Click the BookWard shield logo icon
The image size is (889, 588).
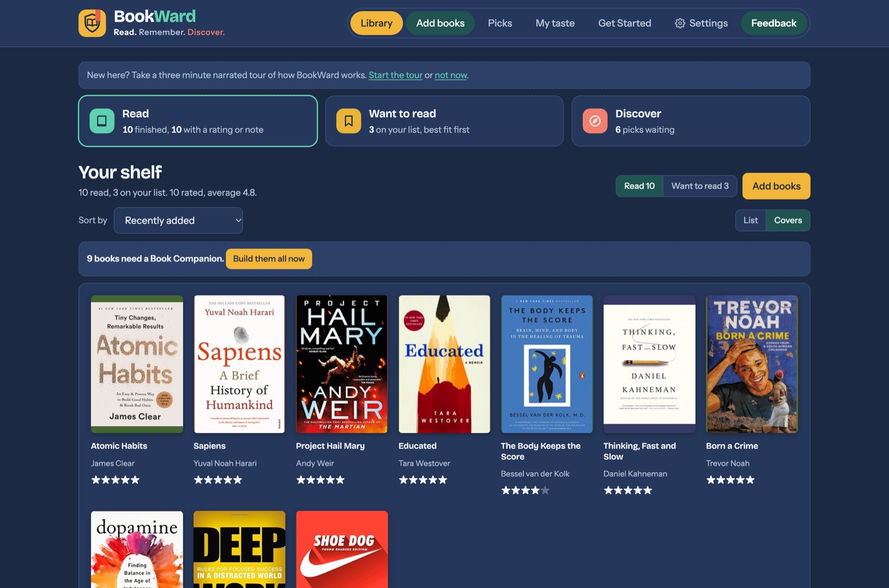click(92, 23)
